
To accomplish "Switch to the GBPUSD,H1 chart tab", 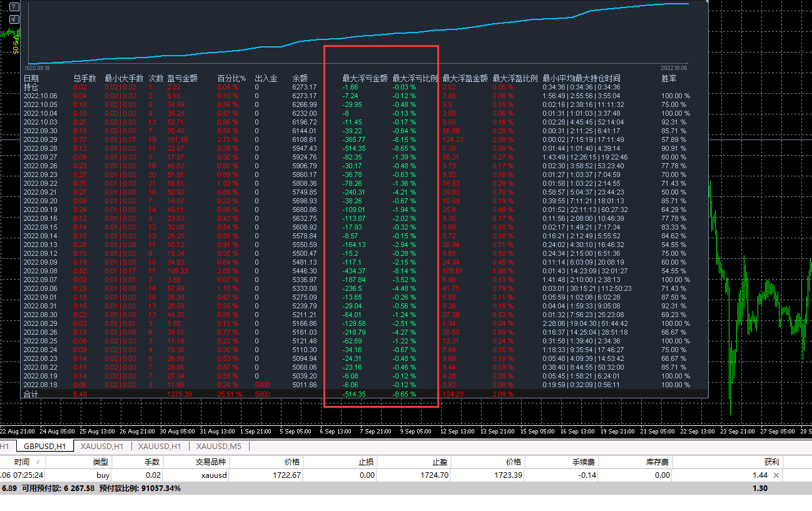I will point(44,446).
